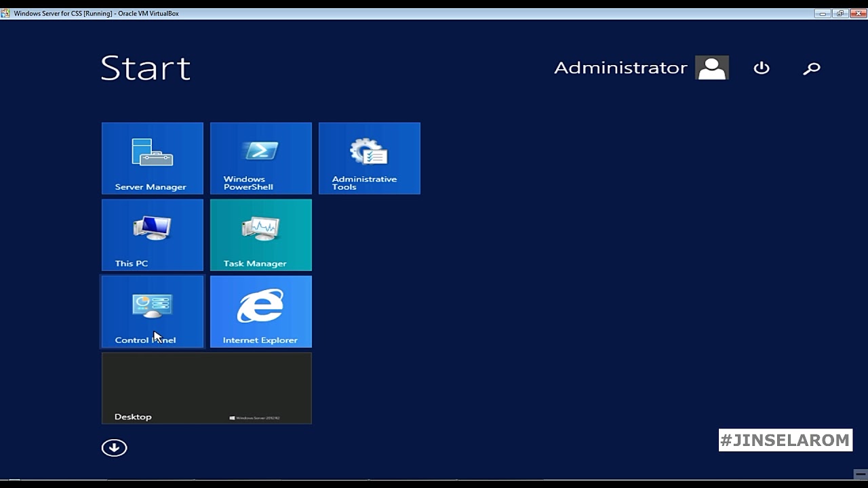The image size is (868, 488).
Task: Close the VirtualBox VM window
Action: [858, 14]
